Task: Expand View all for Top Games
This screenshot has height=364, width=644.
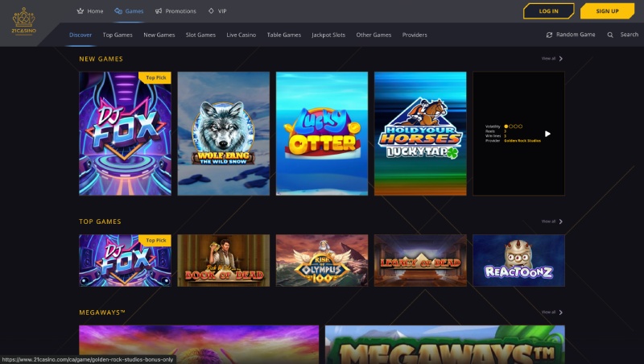Action: click(552, 221)
